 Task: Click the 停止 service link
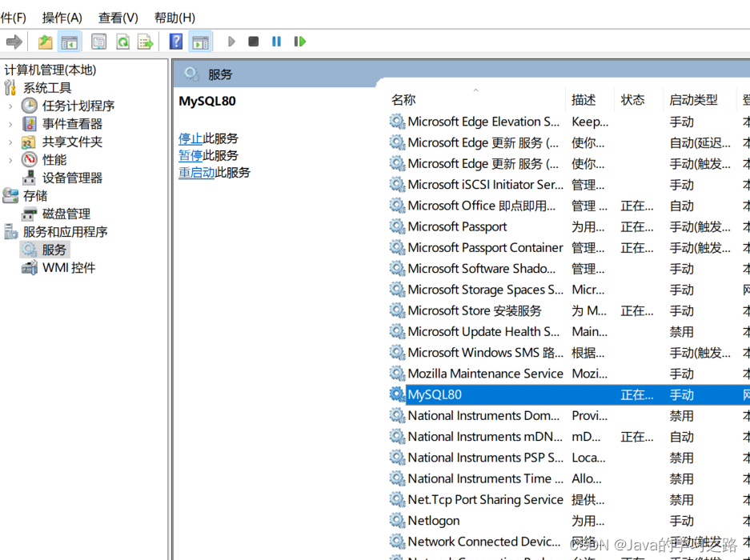191,138
